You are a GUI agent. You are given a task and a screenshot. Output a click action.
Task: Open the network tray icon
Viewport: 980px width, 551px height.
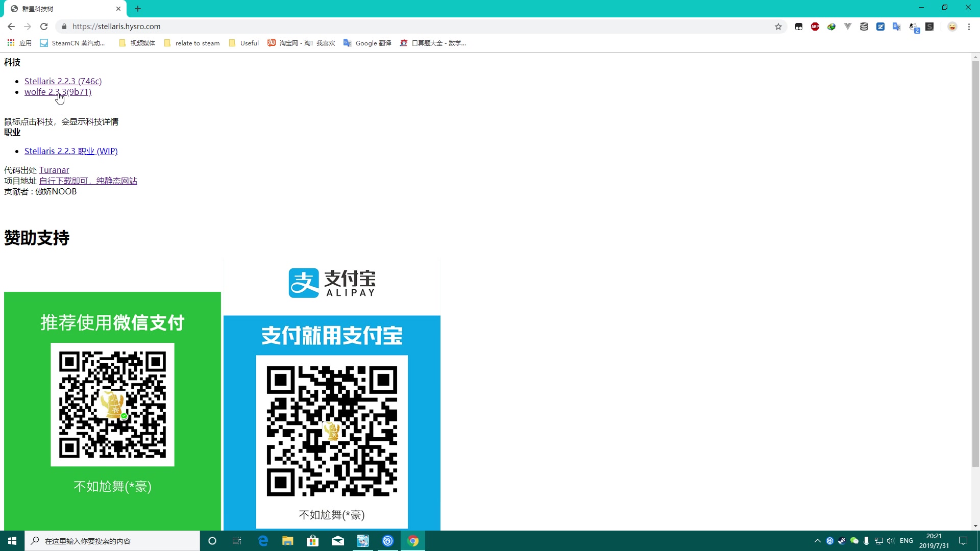pyautogui.click(x=878, y=541)
